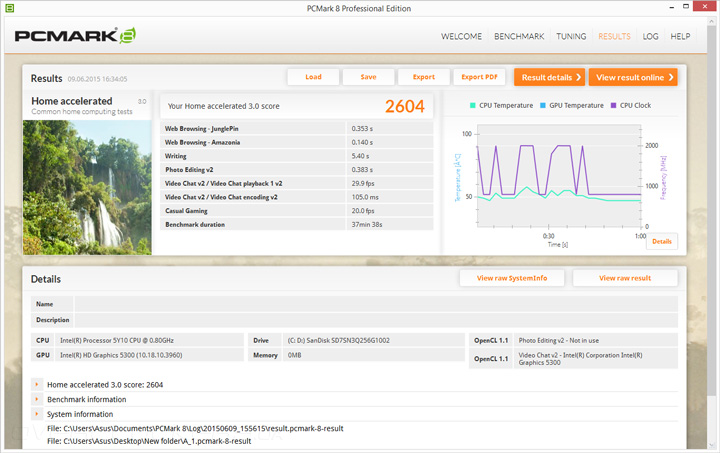Click the GPU Temperature legend swatch
Viewport: 720px width, 453px height.
(543, 106)
